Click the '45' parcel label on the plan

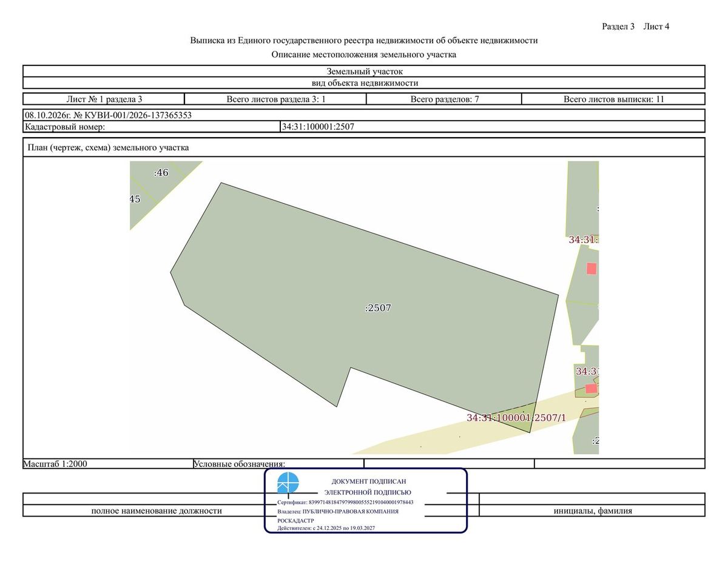(x=135, y=199)
